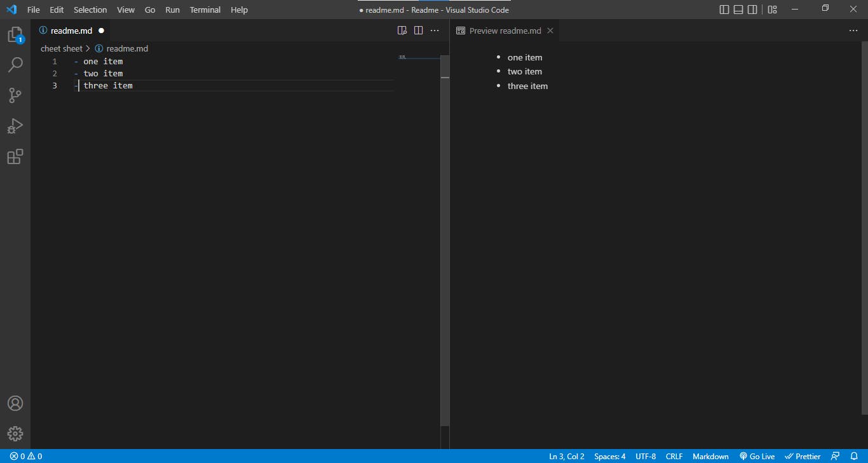Toggle the secondary side bar layout icon

(x=752, y=10)
